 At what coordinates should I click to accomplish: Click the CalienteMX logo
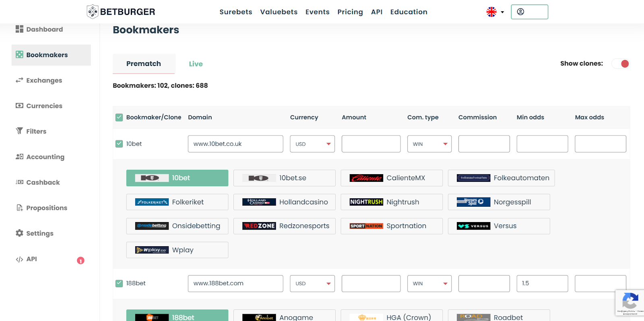(x=366, y=178)
